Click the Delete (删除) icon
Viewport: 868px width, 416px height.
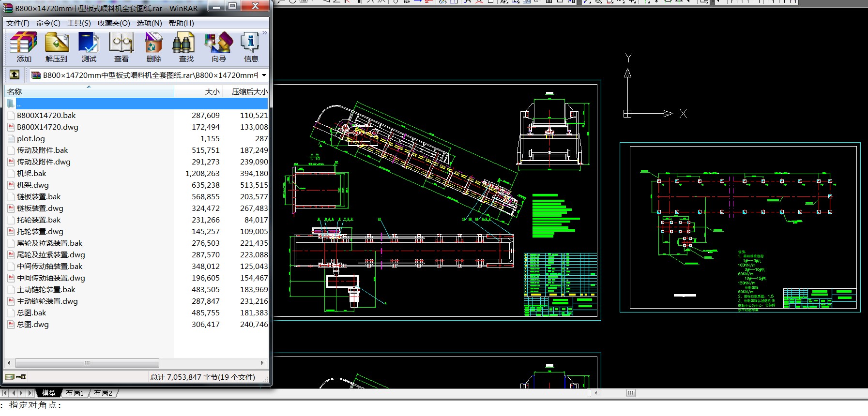[153, 47]
